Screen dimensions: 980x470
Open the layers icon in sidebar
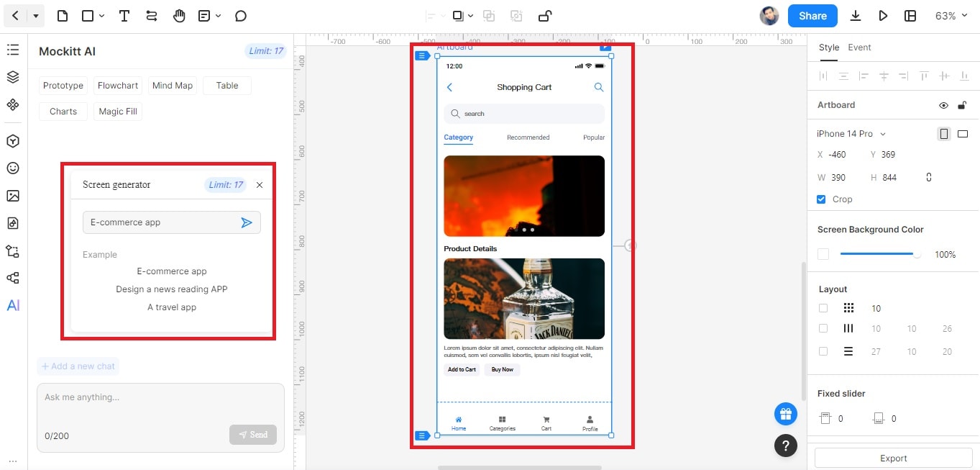[13, 77]
